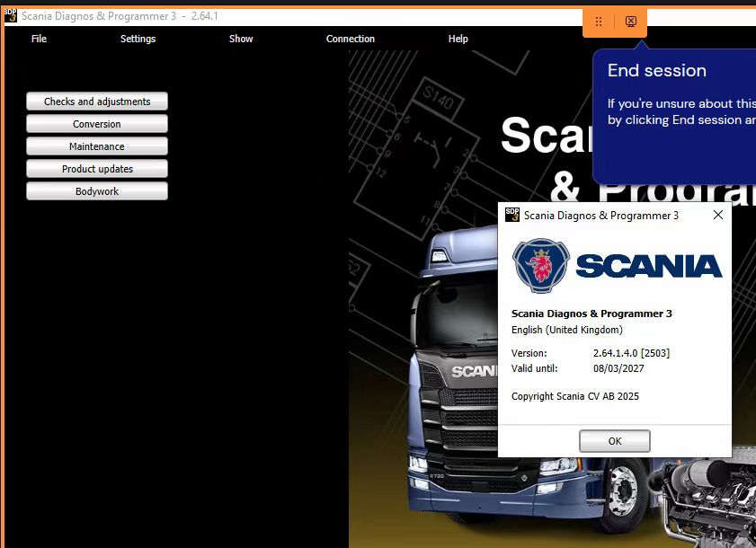Open the Connection menu
This screenshot has height=548, width=756.
point(350,39)
